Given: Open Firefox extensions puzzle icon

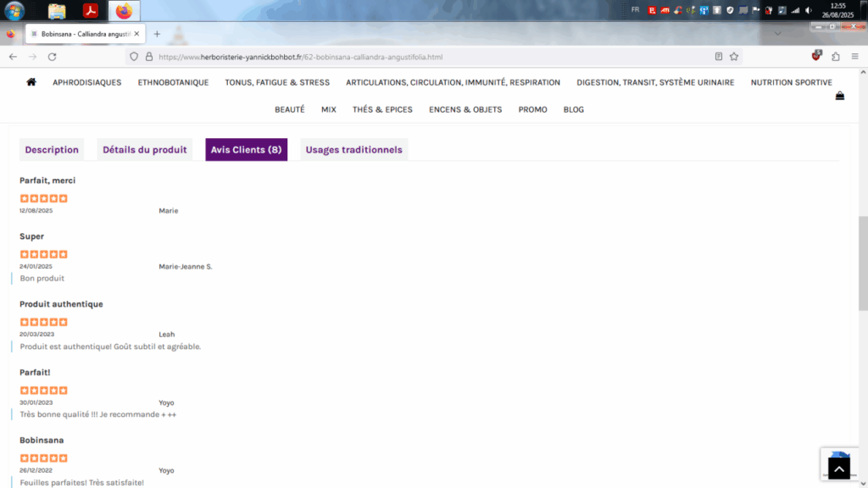Looking at the screenshot, I should [836, 57].
